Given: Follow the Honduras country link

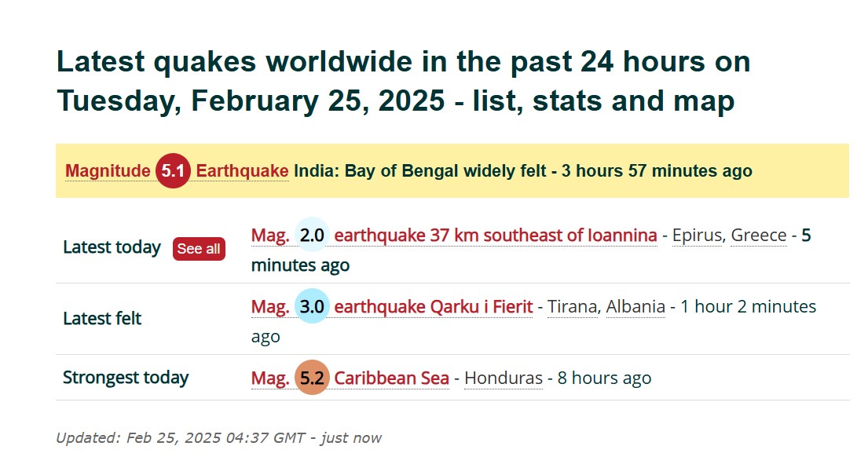Looking at the screenshot, I should point(504,378).
